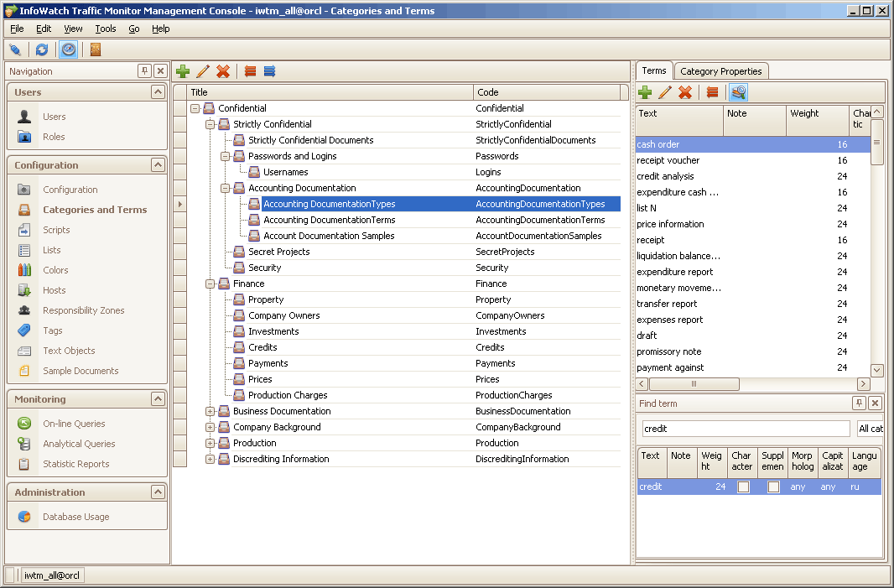Open Responsibility Zones in Navigation

click(83, 310)
